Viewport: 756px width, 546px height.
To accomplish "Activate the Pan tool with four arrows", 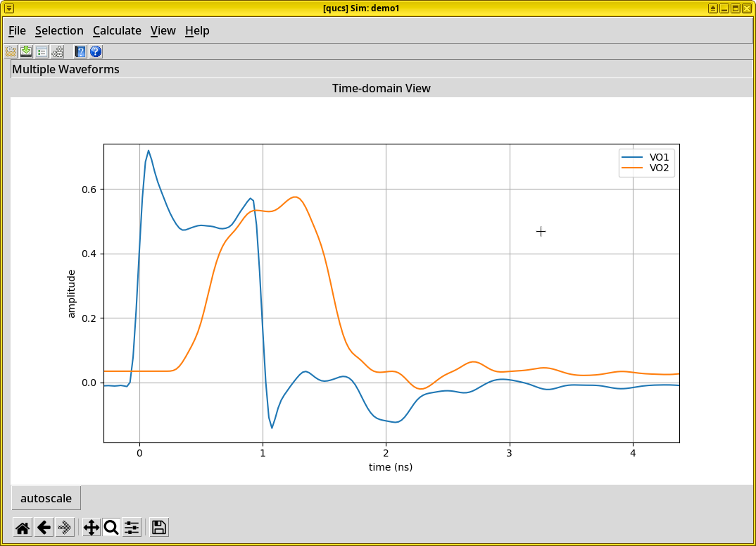I will click(91, 527).
